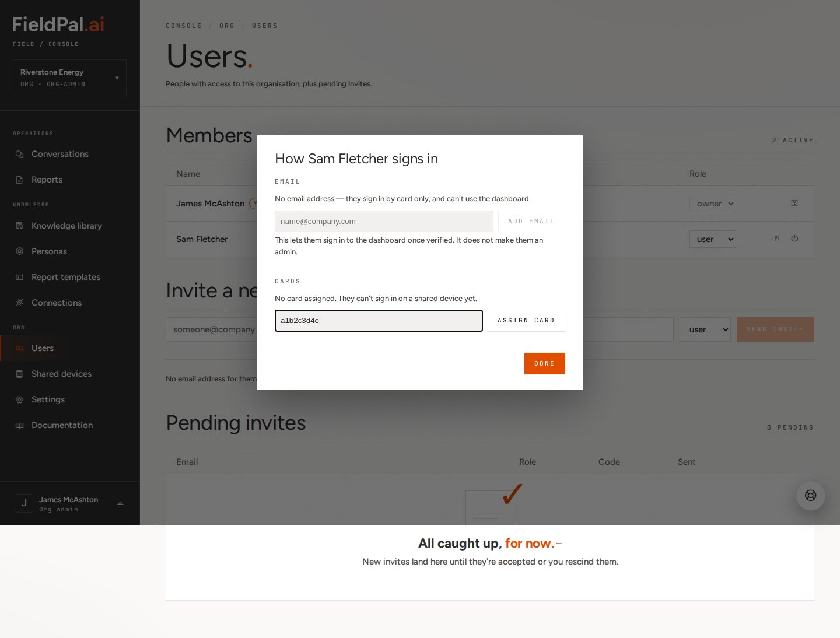840x638 pixels.
Task: Open the role dropdown beside Send Invite
Action: (x=705, y=329)
